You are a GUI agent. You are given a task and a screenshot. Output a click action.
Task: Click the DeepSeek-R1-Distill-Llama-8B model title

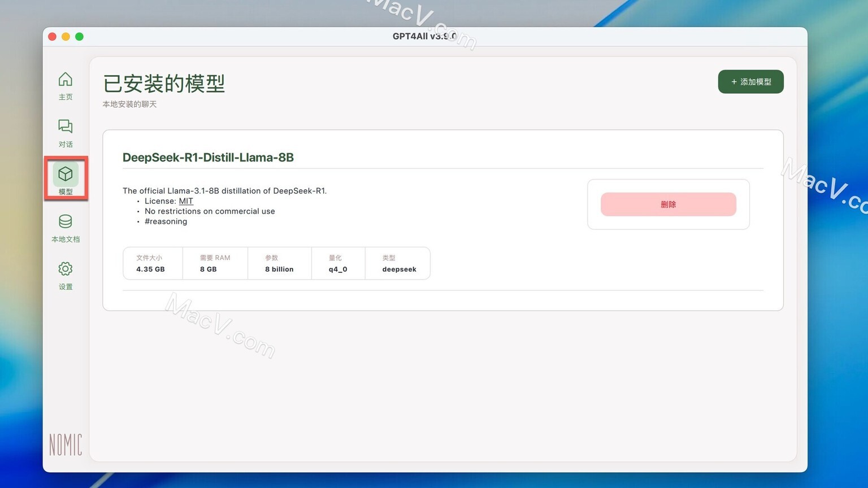[208, 158]
